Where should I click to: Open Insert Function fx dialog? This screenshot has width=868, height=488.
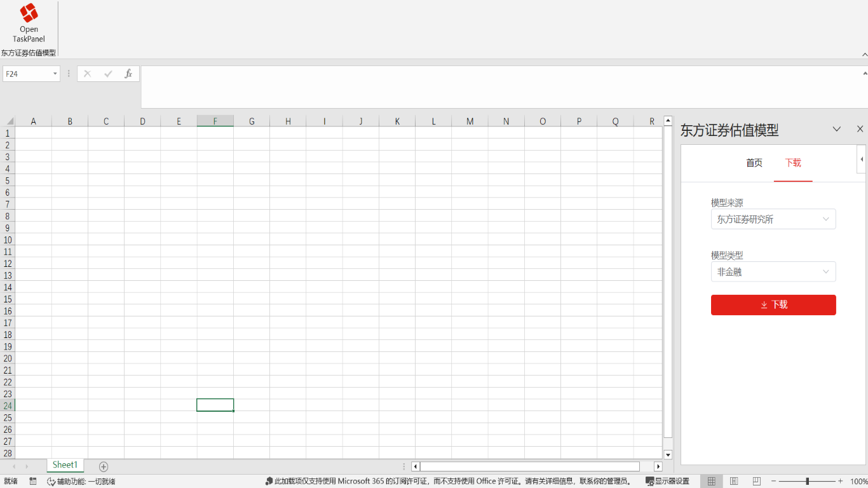[x=128, y=74]
